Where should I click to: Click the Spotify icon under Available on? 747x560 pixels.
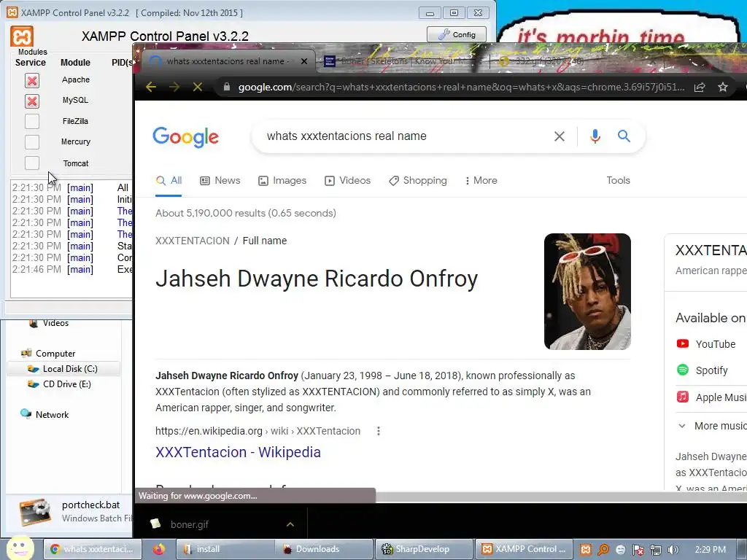pos(683,370)
